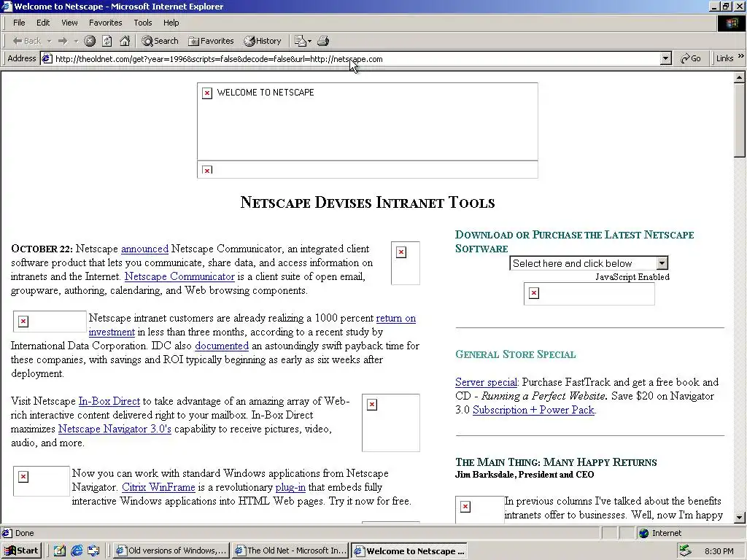747x560 pixels.
Task: Open the Windows Start menu
Action: (x=21, y=551)
